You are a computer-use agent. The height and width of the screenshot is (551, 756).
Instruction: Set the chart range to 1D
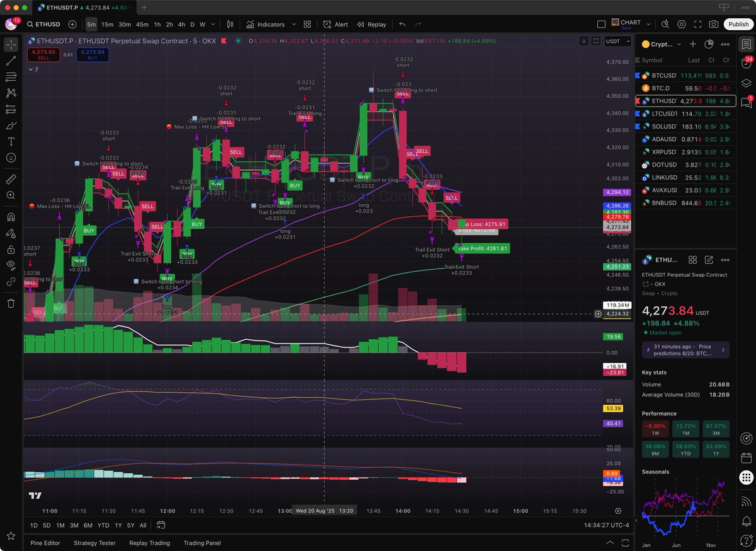coord(34,525)
